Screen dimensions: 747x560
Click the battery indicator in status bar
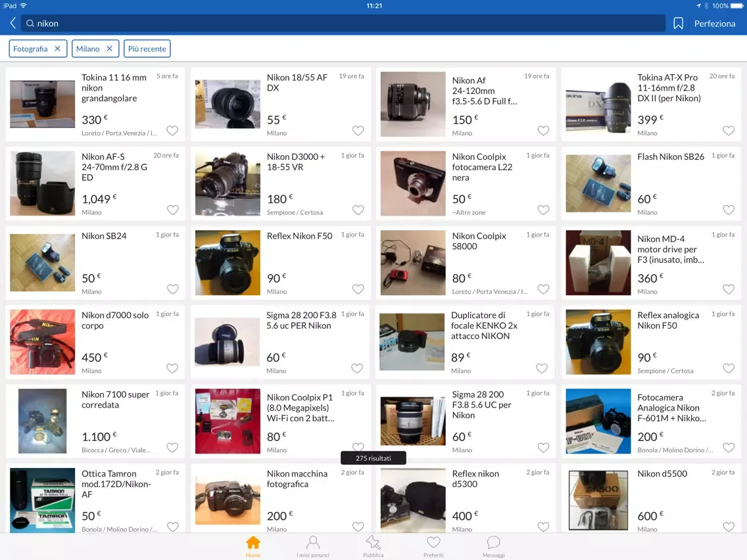click(x=736, y=6)
